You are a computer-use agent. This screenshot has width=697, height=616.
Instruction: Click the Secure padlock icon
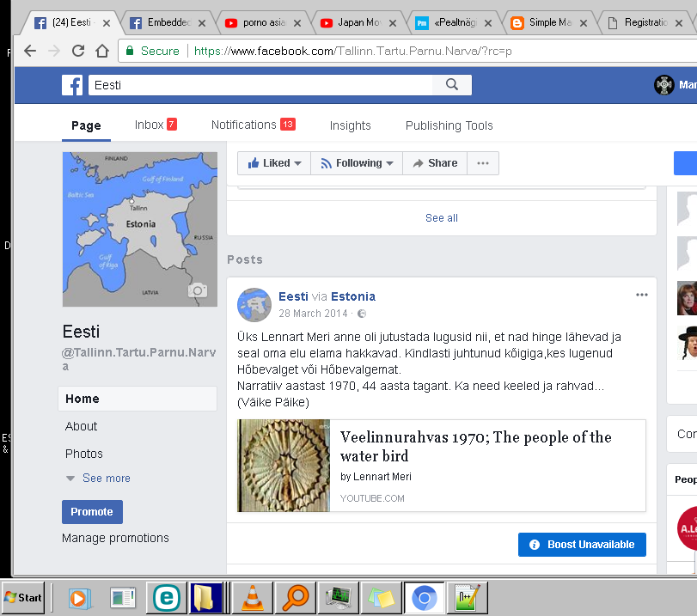tap(130, 50)
